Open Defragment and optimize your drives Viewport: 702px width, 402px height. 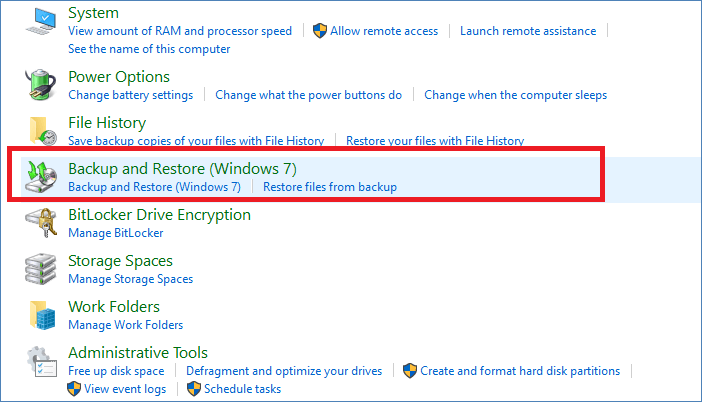(x=284, y=371)
